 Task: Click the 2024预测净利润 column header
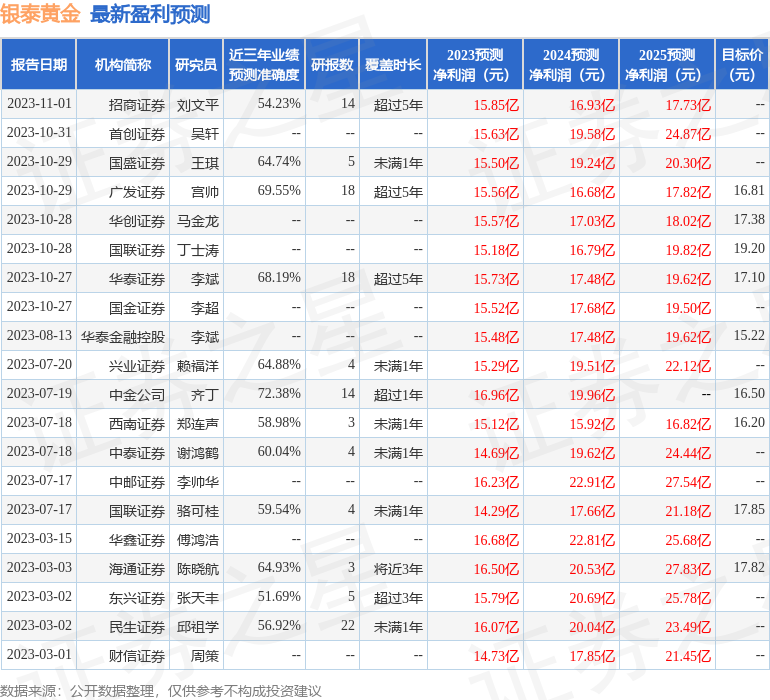pos(571,64)
